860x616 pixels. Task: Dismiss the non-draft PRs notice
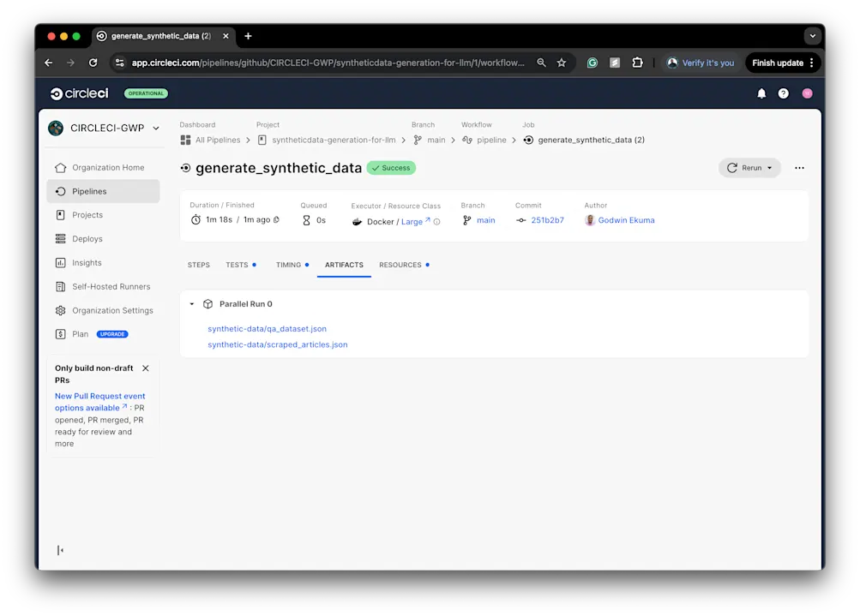pos(145,367)
